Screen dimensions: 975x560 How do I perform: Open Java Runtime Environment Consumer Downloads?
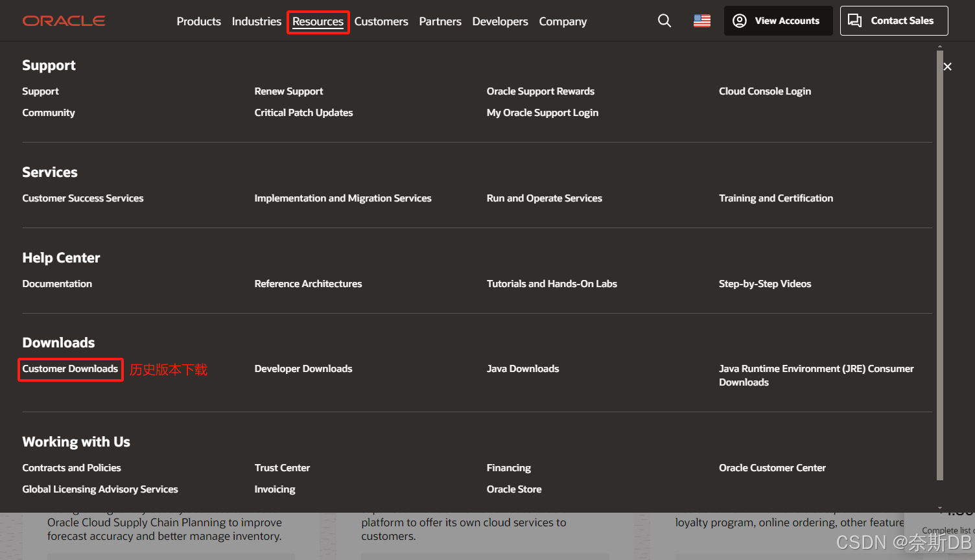point(816,375)
